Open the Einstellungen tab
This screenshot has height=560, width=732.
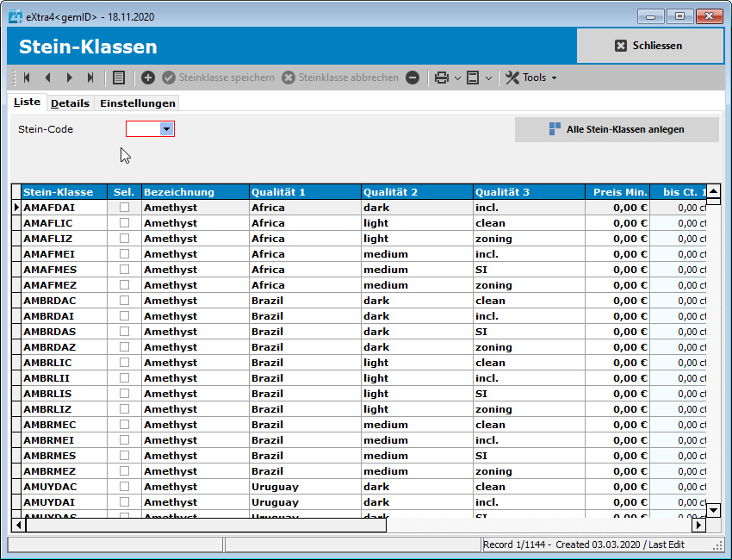pyautogui.click(x=137, y=103)
